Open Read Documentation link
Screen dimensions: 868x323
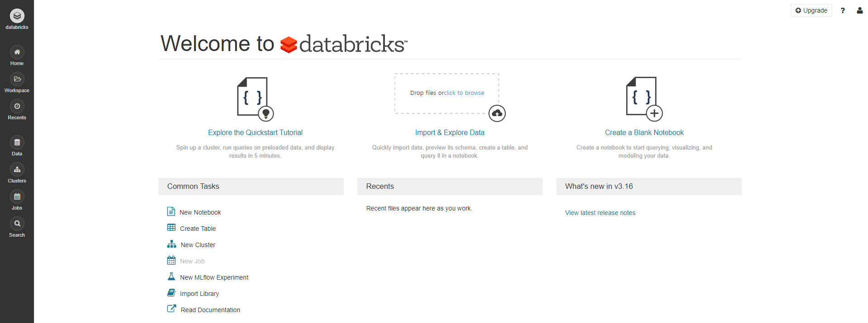[x=210, y=310]
